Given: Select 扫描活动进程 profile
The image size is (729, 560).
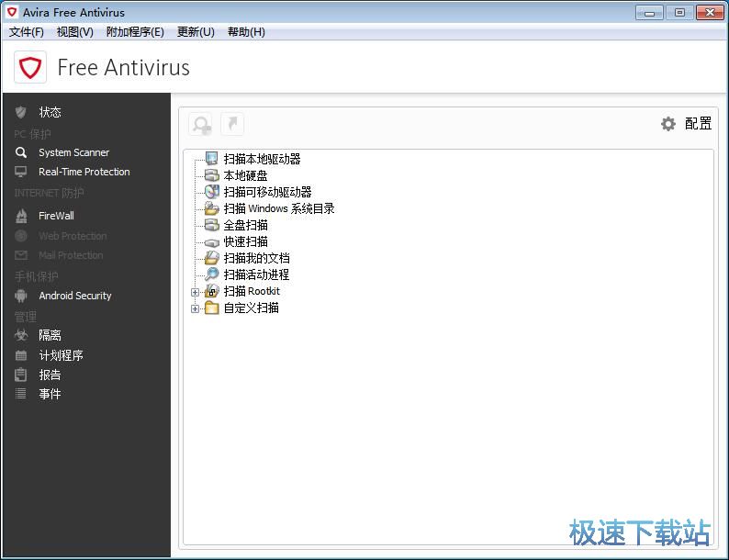Looking at the screenshot, I should (257, 274).
